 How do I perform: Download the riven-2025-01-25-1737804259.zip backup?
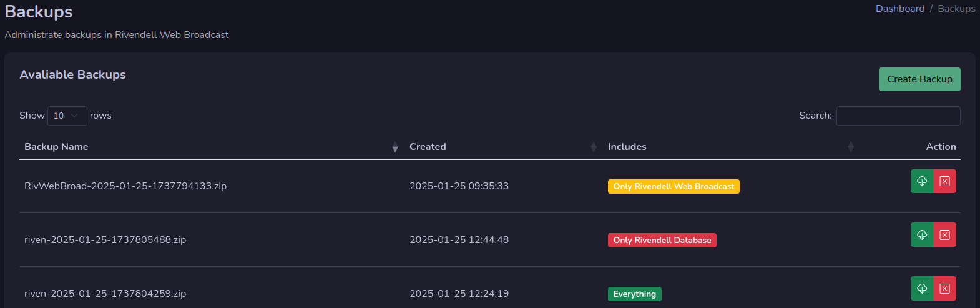(922, 289)
